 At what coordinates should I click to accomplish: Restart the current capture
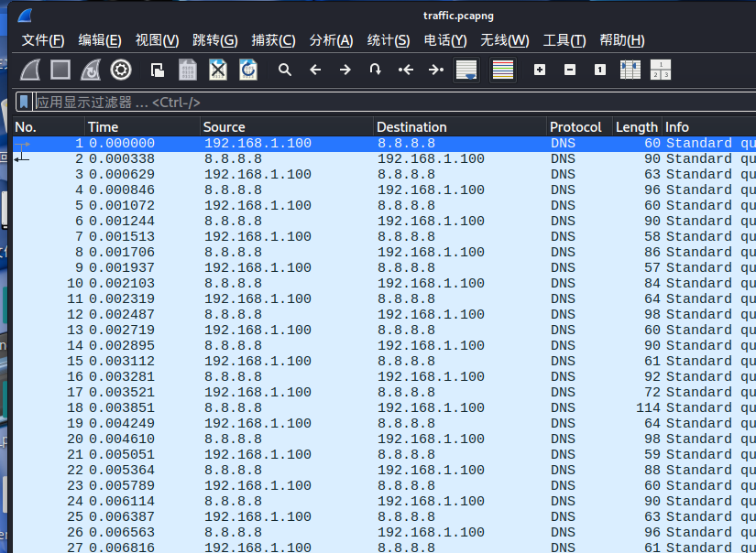91,70
